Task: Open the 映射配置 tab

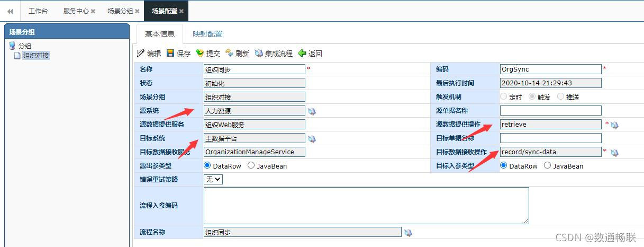Action: [207, 34]
